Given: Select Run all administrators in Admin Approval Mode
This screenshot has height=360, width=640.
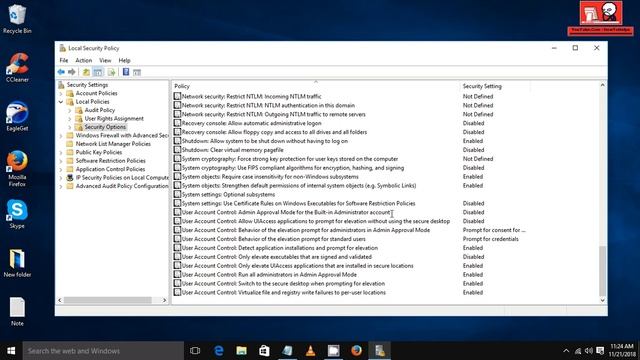Looking at the screenshot, I should click(265, 275).
